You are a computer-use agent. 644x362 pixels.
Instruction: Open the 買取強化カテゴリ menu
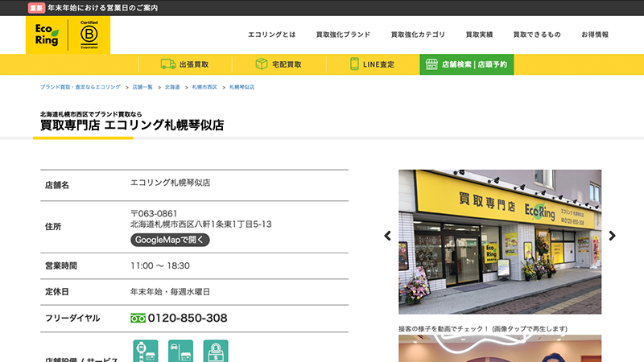tap(418, 35)
